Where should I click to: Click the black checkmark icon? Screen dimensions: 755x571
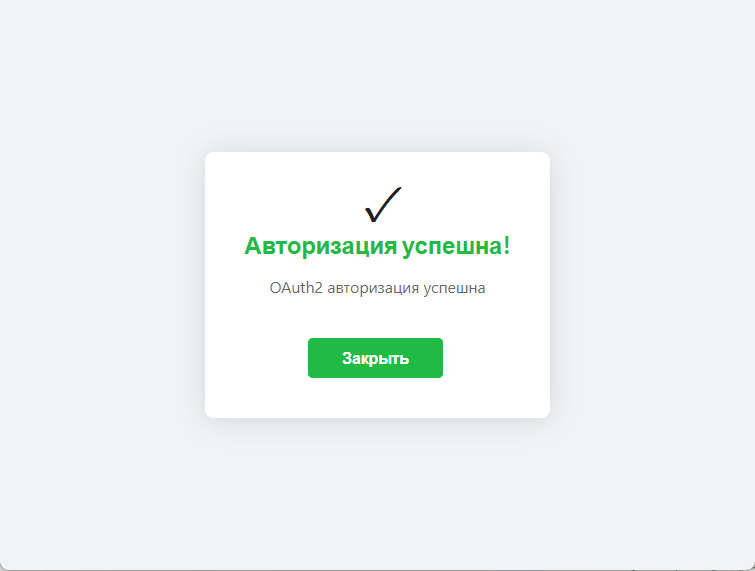pos(383,205)
